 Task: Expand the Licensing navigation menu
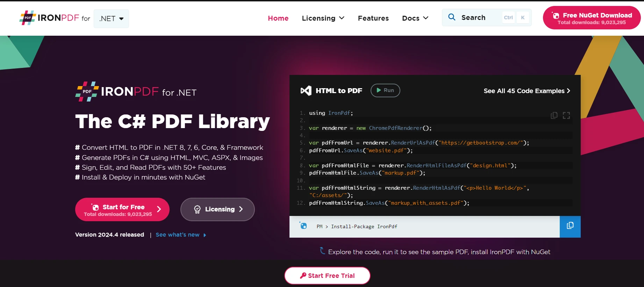coord(323,18)
